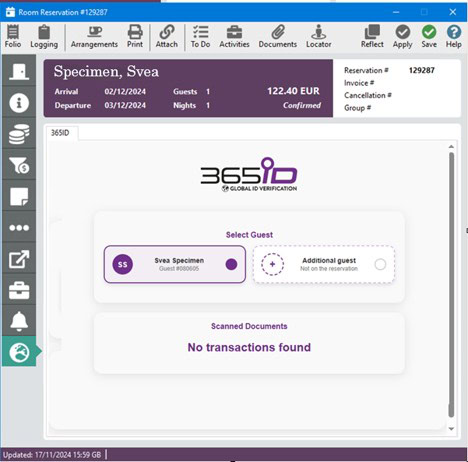Select the Svea Specimen radio button
This screenshot has height=462, width=468.
point(231,264)
